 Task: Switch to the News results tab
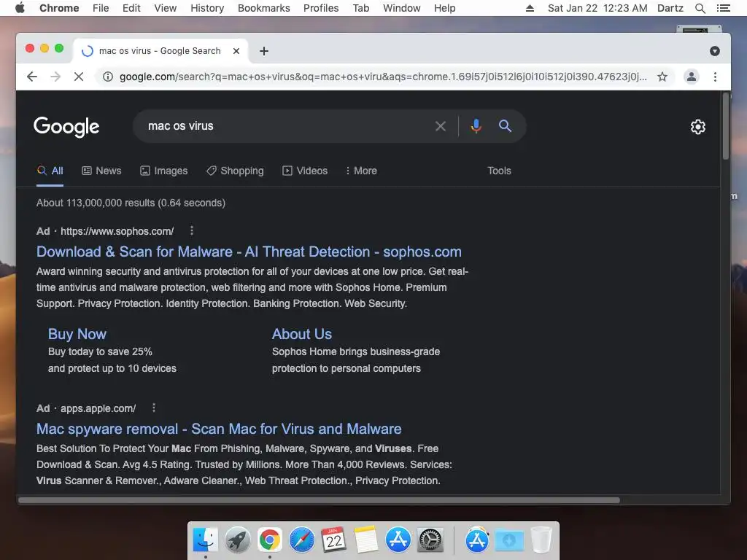pos(101,171)
